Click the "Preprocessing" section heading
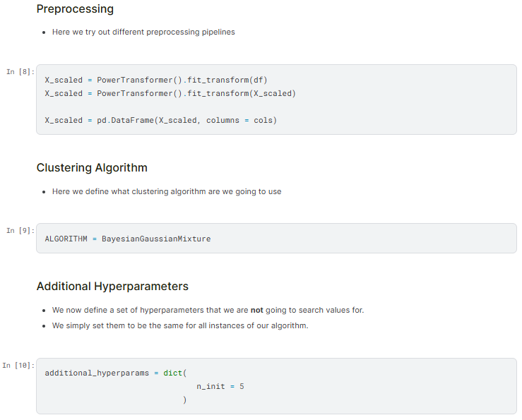Image resolution: width=522 pixels, height=420 pixels. [75, 9]
